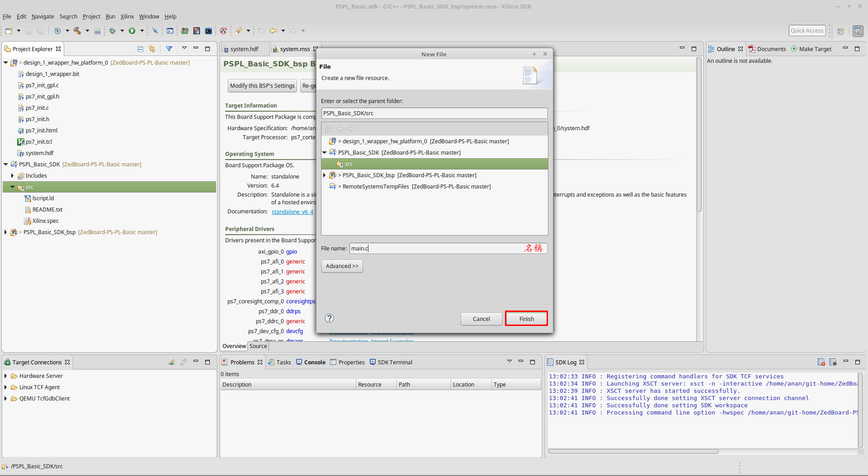The image size is (868, 476).
Task: Click the Quick Access search box
Action: (x=807, y=31)
